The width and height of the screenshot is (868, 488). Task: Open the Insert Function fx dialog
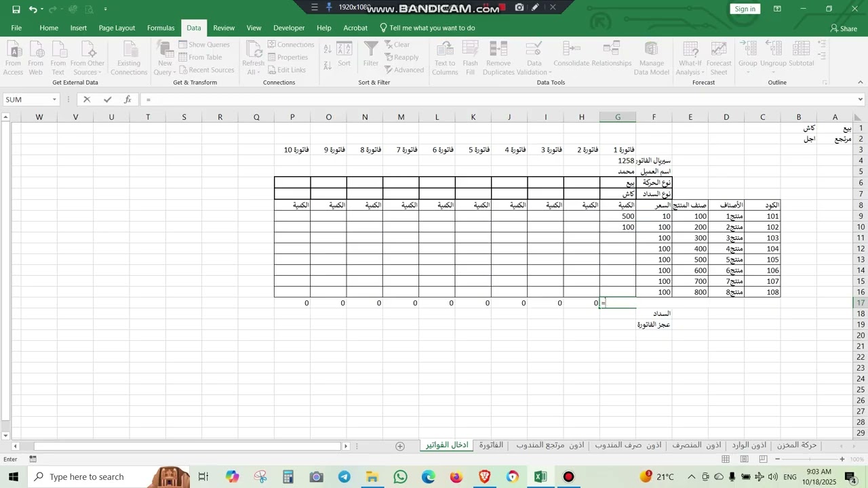tap(127, 100)
